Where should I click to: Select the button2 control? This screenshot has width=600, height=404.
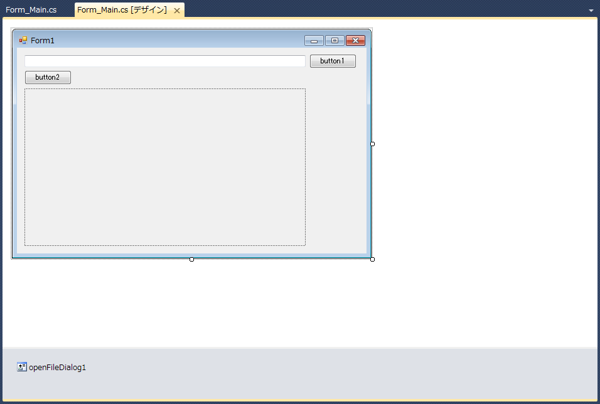click(48, 77)
